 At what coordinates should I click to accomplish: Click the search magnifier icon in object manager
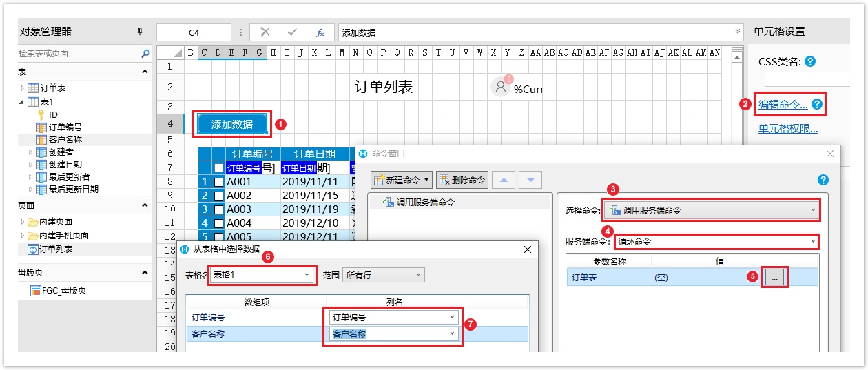[145, 53]
